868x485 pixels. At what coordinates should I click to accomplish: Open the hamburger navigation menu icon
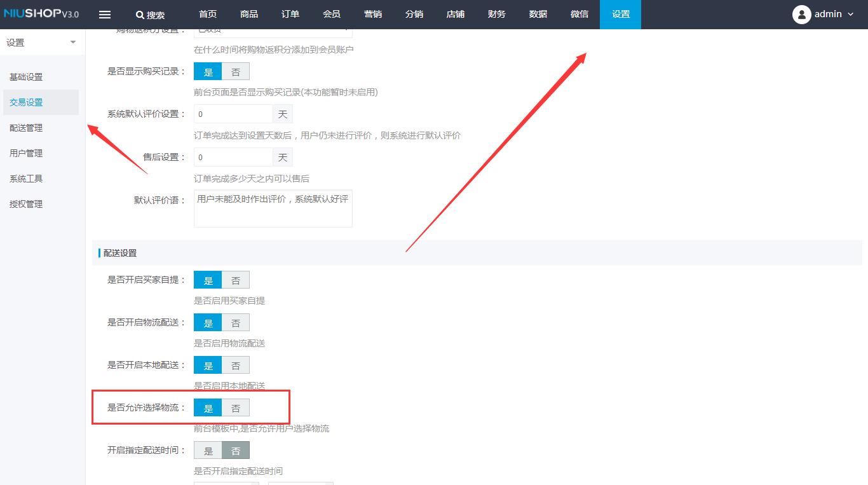(104, 14)
